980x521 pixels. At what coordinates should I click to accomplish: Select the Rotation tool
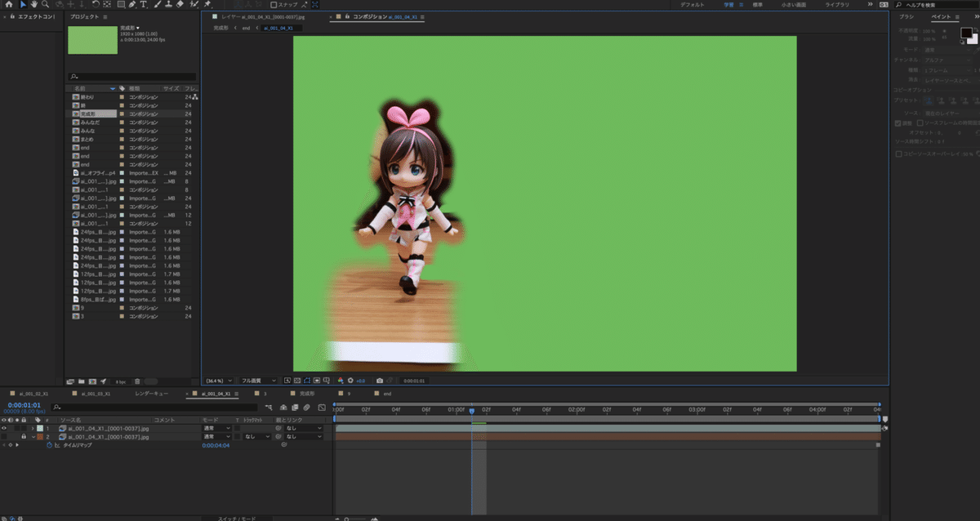tap(95, 4)
